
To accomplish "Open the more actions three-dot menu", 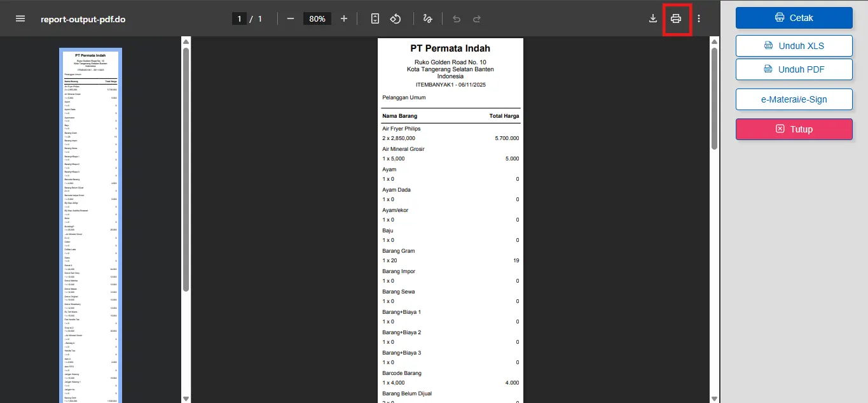I will pyautogui.click(x=699, y=19).
